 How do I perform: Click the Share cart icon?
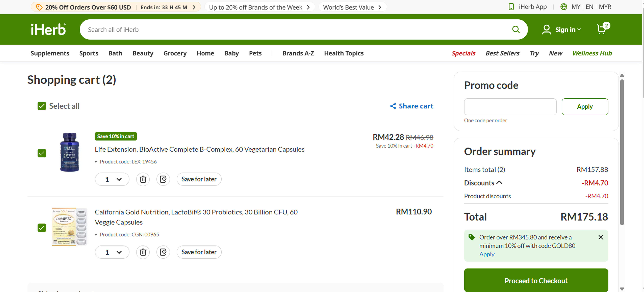point(393,106)
